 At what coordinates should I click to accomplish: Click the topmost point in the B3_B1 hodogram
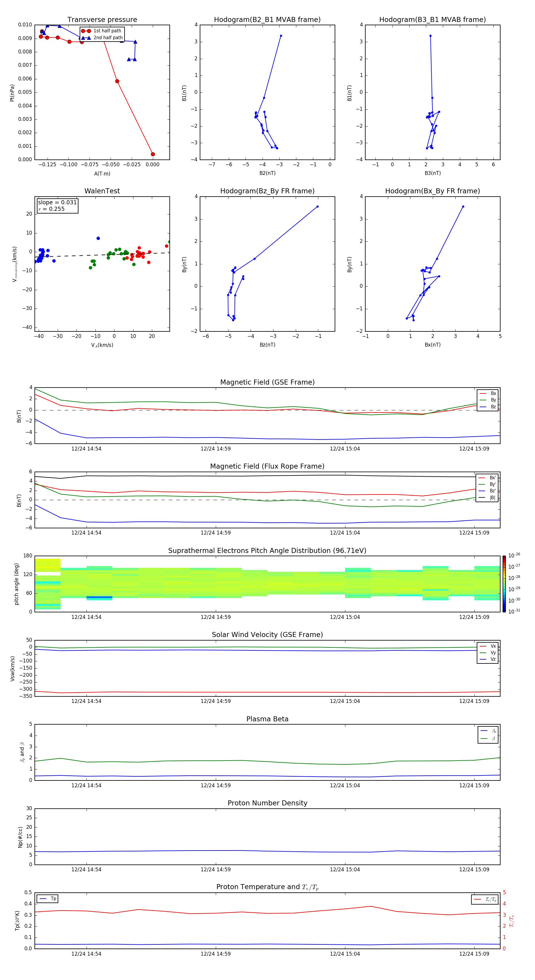tap(430, 36)
